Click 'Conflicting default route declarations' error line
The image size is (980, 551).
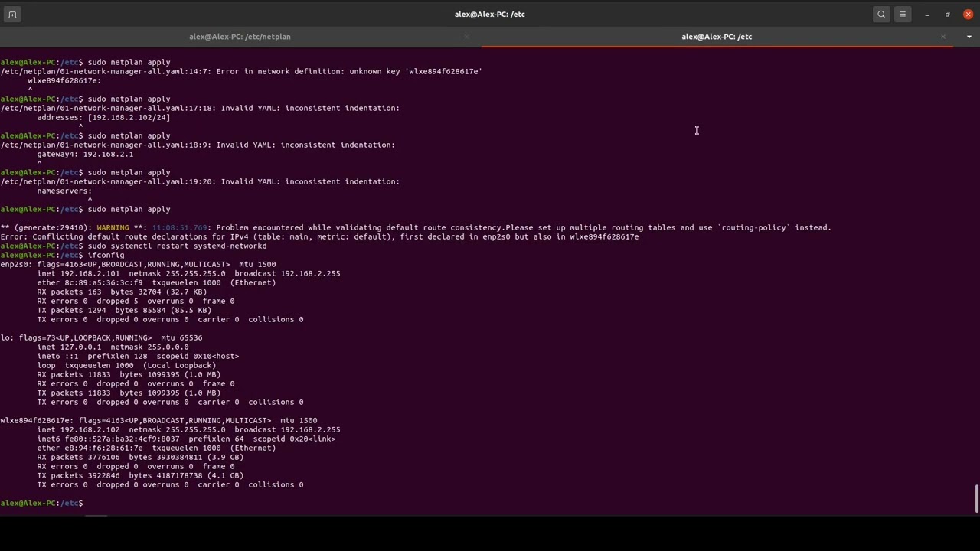[319, 236]
